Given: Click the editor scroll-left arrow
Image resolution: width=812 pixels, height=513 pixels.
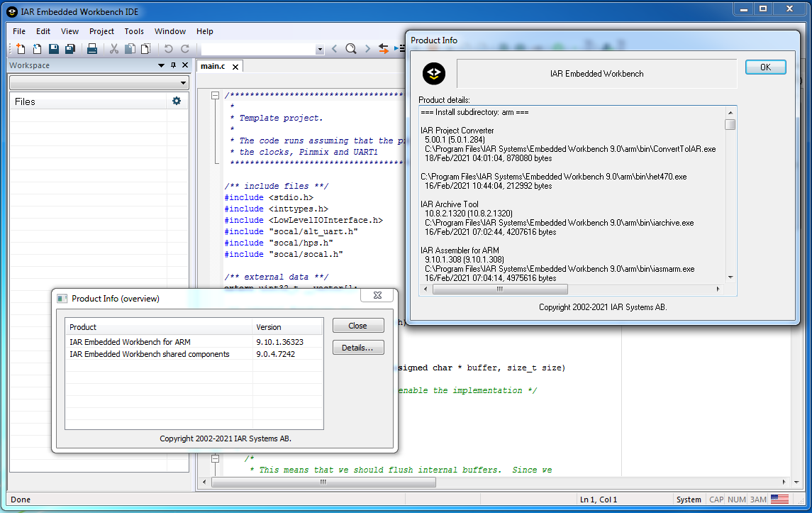Looking at the screenshot, I should click(204, 482).
